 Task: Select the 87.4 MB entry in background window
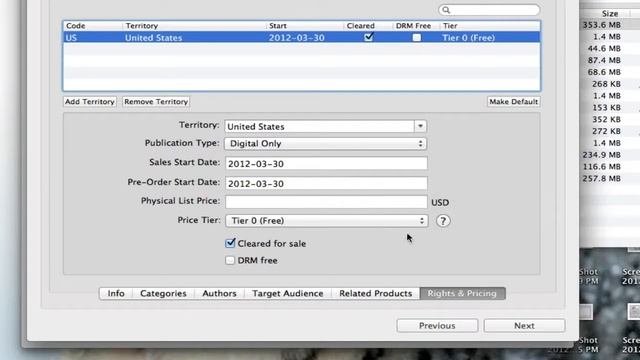(604, 60)
